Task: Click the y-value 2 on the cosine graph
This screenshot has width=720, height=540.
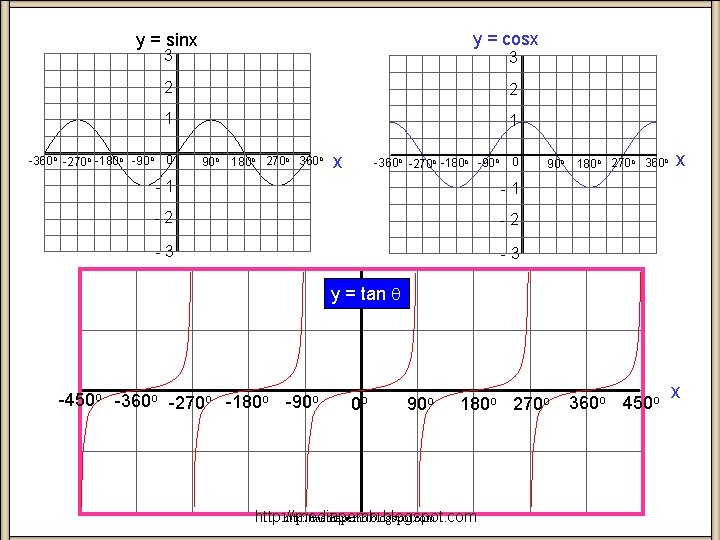Action: point(514,89)
